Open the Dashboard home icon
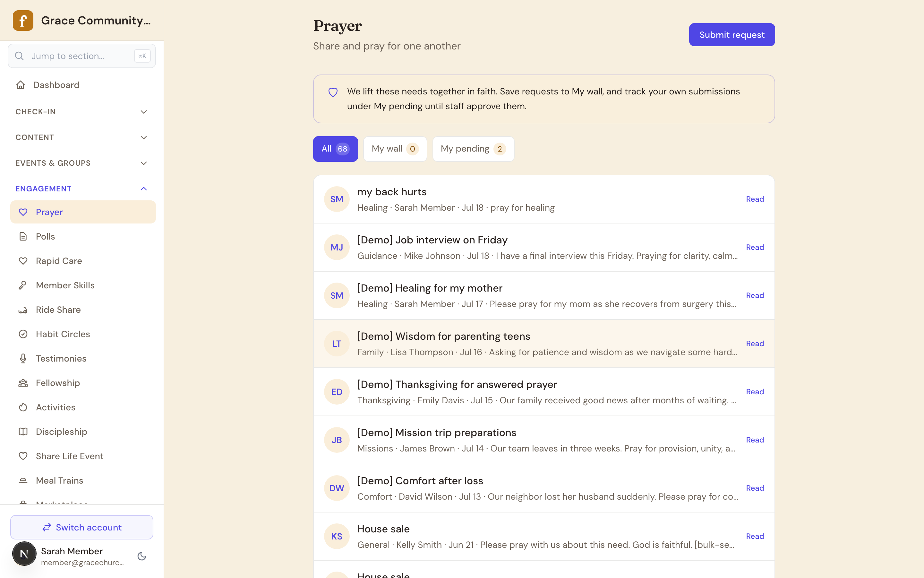The height and width of the screenshot is (578, 924). [x=21, y=85]
